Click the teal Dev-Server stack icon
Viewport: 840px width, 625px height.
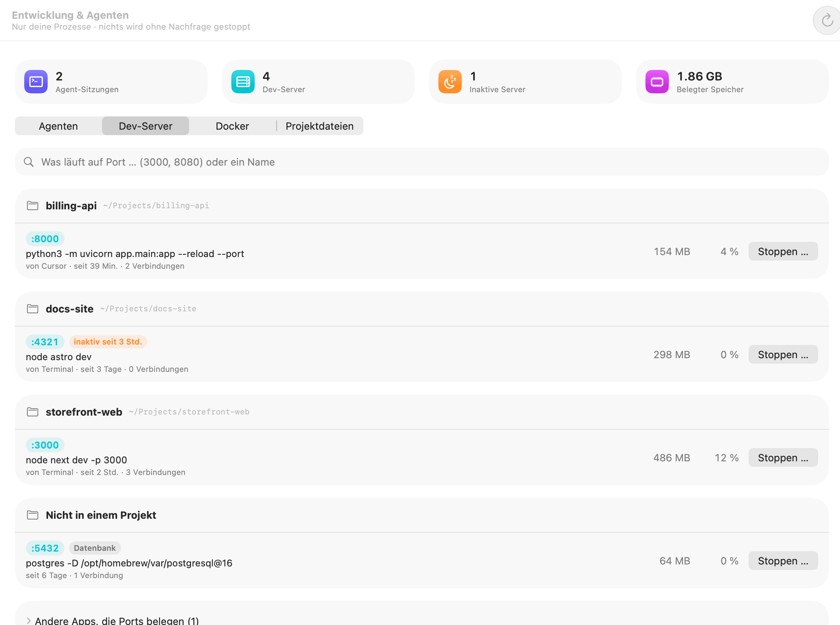click(243, 82)
